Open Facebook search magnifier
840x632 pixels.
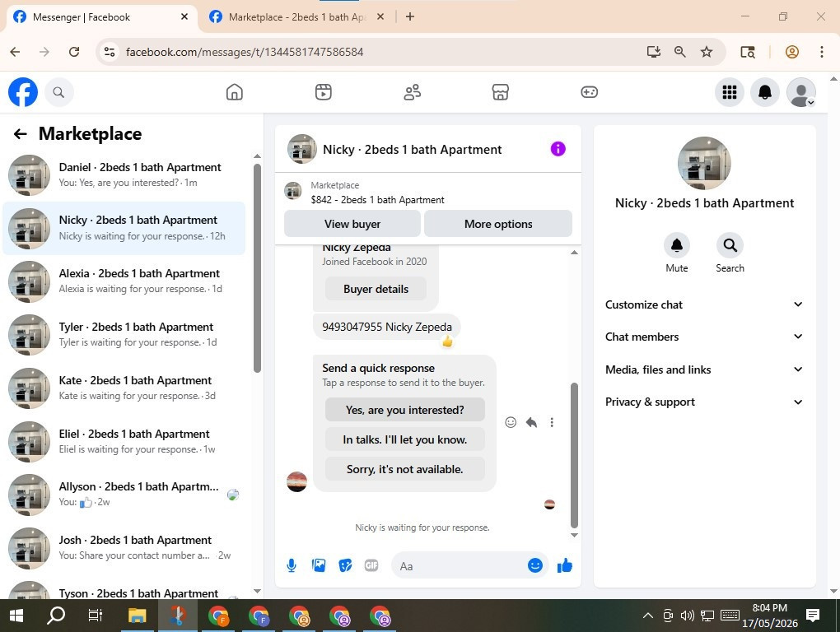(x=58, y=92)
